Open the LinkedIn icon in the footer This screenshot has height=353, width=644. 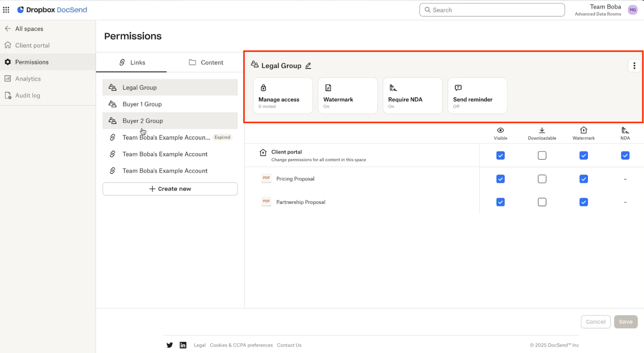(x=183, y=345)
